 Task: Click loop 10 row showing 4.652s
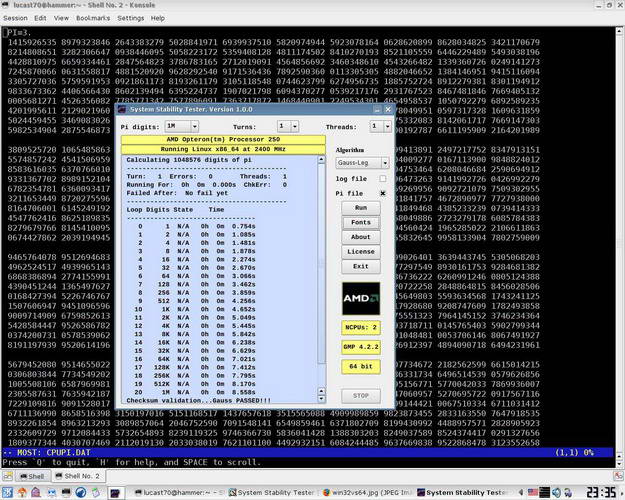pos(195,309)
